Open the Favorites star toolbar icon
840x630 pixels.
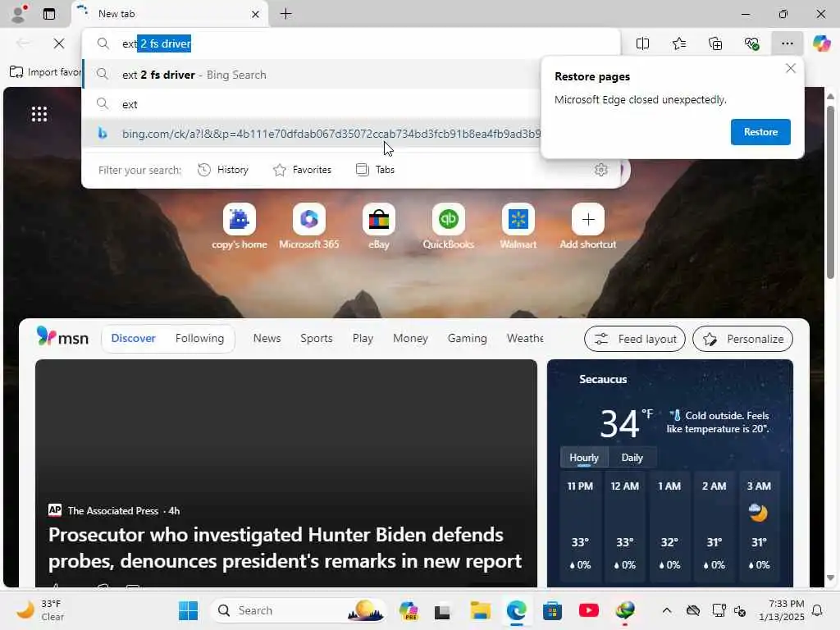click(x=678, y=43)
